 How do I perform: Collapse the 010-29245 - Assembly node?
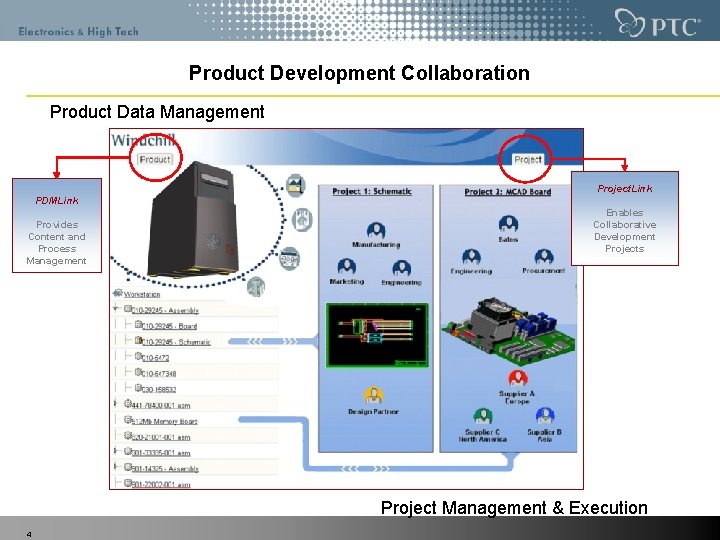tap(117, 309)
